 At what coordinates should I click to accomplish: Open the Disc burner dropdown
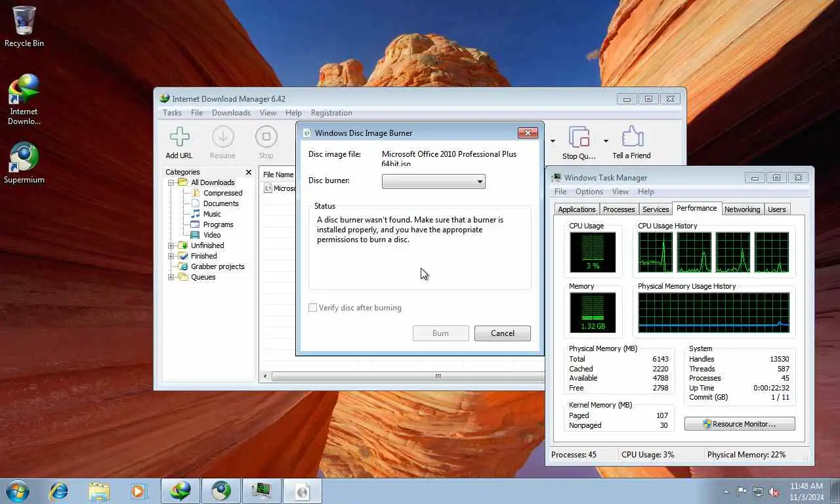433,182
